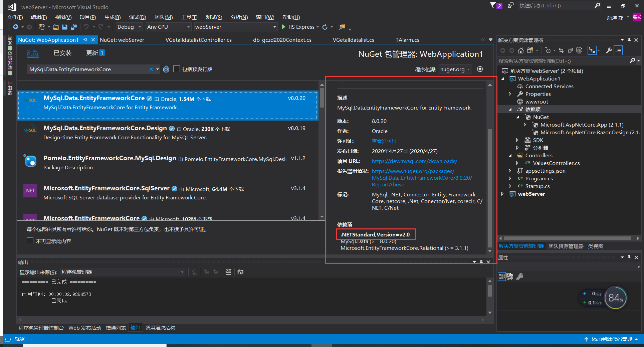Open the 团队资源管理器 tab
Screen dimensions: 644x347
(566, 246)
